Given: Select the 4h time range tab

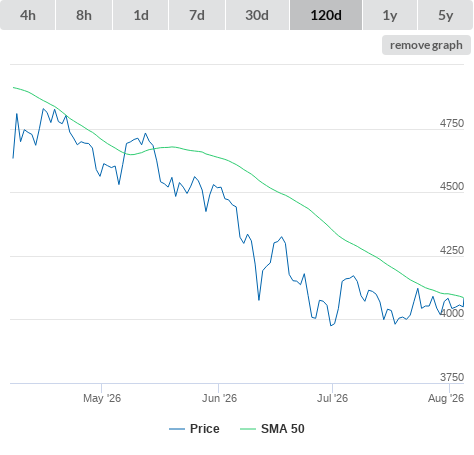Looking at the screenshot, I should (28, 15).
